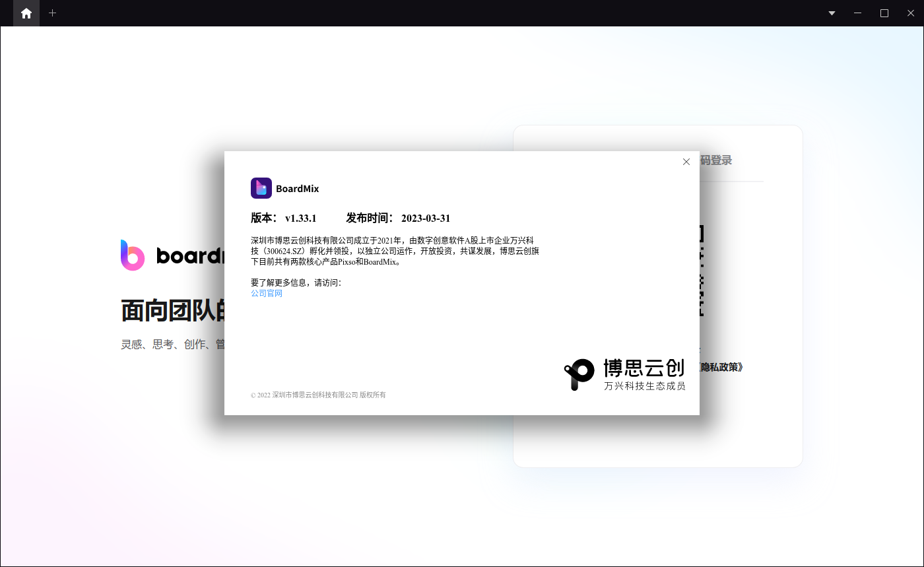This screenshot has height=567, width=924.
Task: Click the 博思云创 P-shaped logo icon
Action: pos(579,374)
